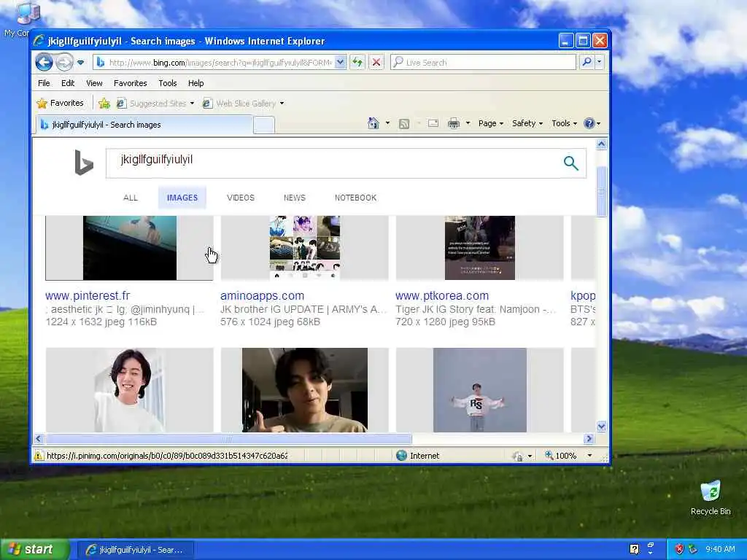Click the Read Mail icon
747x560 pixels.
pyautogui.click(x=433, y=123)
